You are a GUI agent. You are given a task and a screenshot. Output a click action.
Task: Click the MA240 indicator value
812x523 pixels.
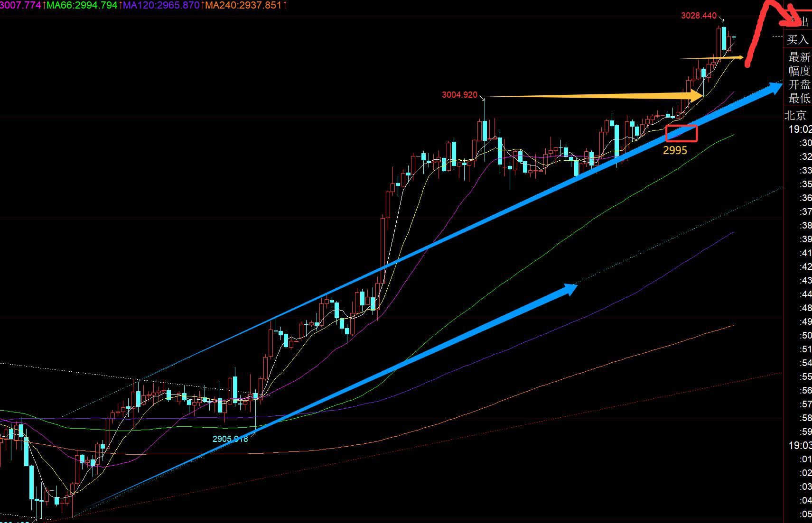pyautogui.click(x=245, y=6)
